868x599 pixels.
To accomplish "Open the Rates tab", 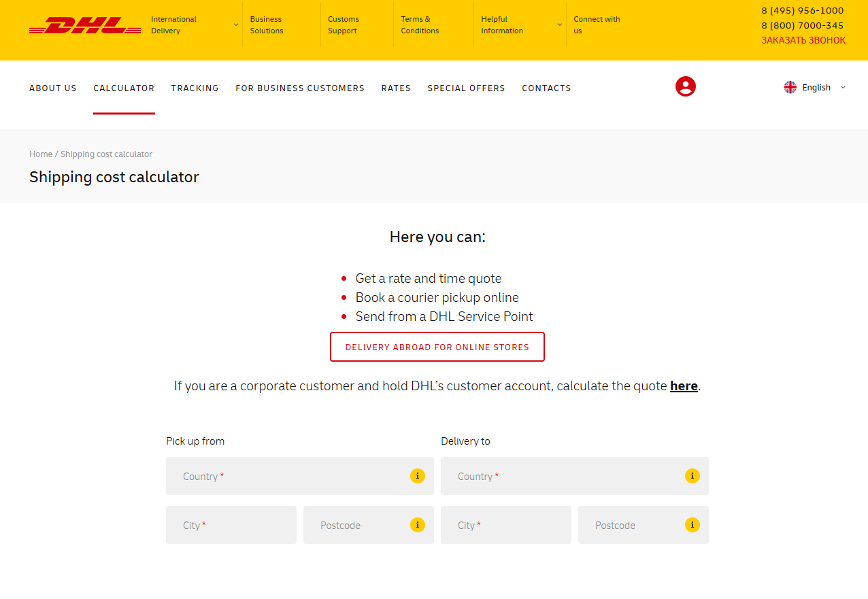I will click(x=396, y=88).
